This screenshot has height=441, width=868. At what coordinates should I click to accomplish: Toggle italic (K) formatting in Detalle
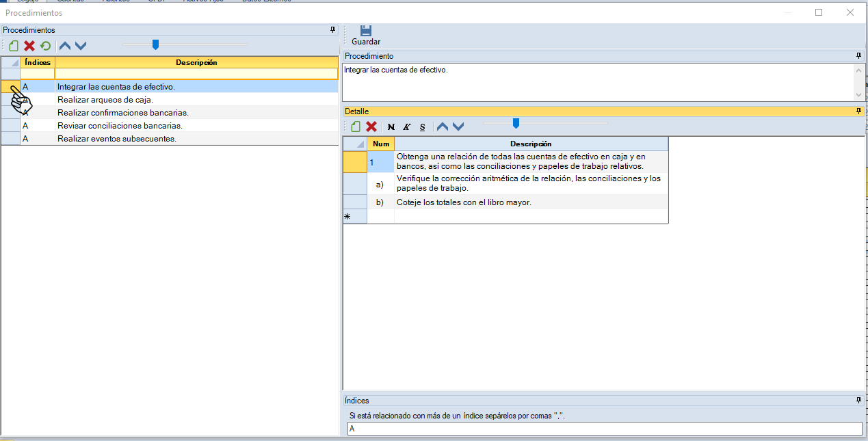click(x=406, y=126)
